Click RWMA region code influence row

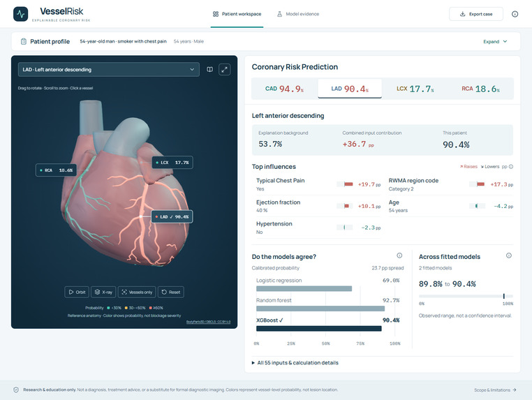click(450, 184)
